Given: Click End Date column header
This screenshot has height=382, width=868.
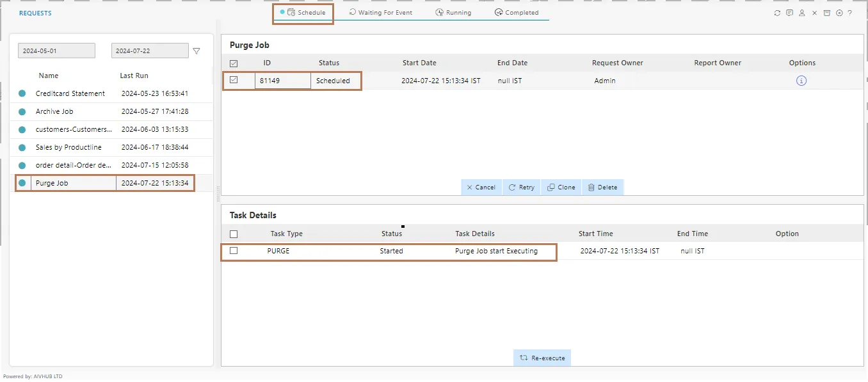Looking at the screenshot, I should [x=512, y=63].
